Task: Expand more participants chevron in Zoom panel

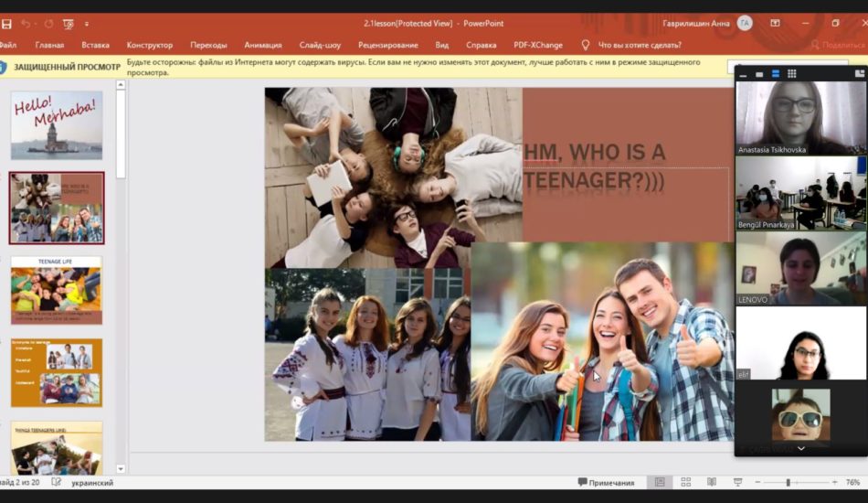Action: (x=801, y=449)
